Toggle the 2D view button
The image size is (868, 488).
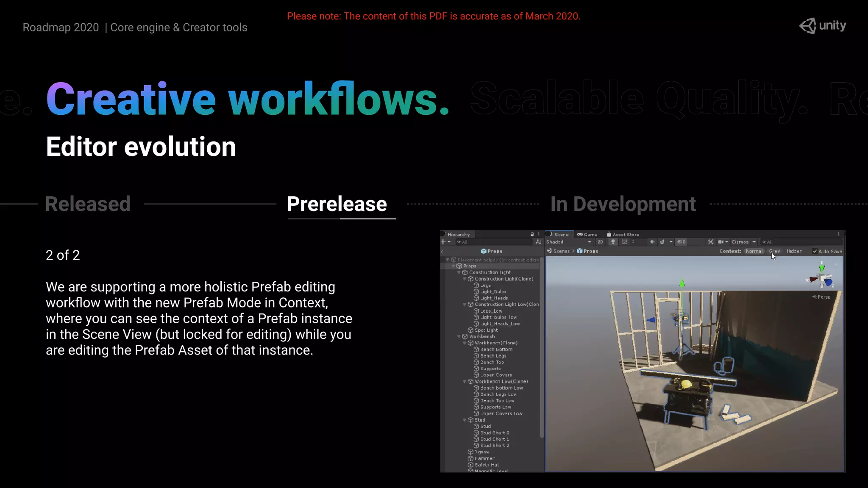click(600, 242)
